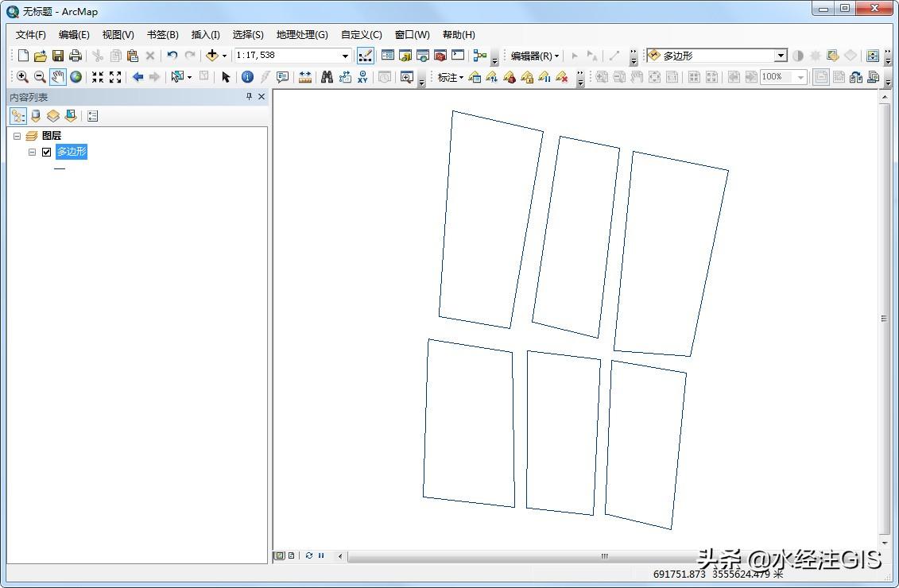Screen dimensions: 899x588
Task: Open Find Route tool
Action: (x=345, y=77)
